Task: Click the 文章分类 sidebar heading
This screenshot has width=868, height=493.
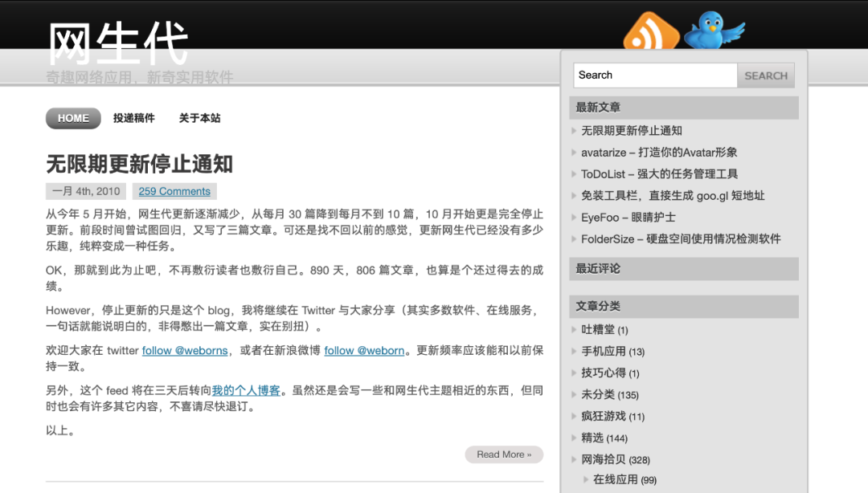Action: point(684,307)
